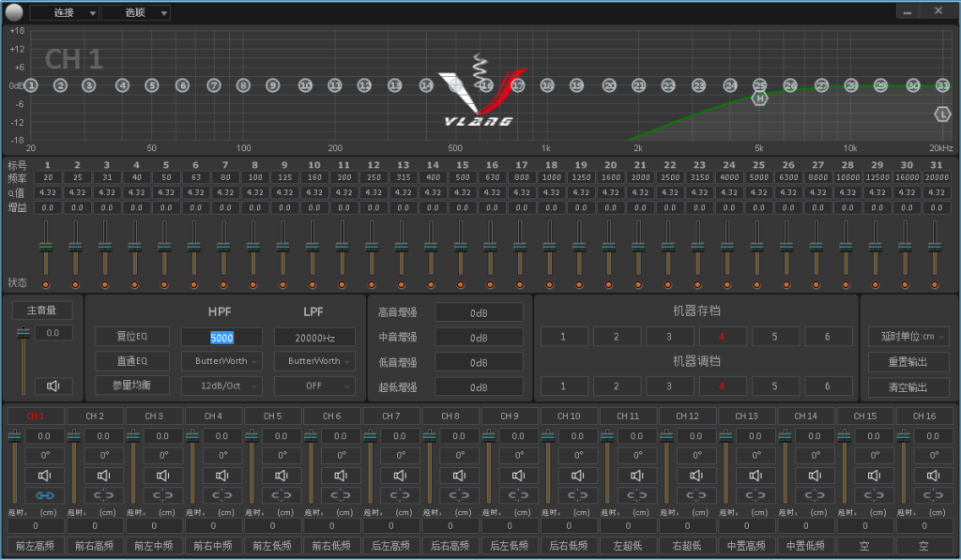Viewport: 961px width, 560px height.
Task: Mute channel CH 16 speaker icon
Action: 933,476
